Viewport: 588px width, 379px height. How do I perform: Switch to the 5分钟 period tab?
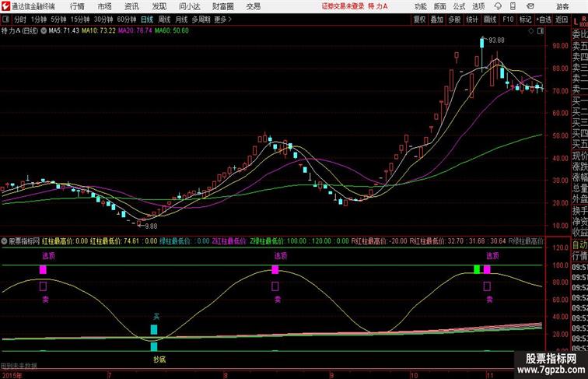(58, 19)
